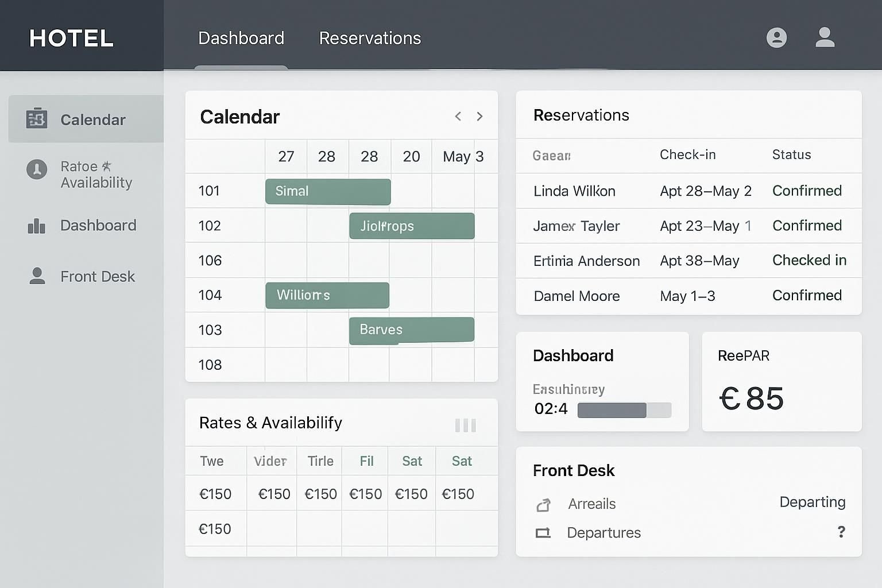Click the question mark beside Departures
The width and height of the screenshot is (882, 588).
pos(841,532)
